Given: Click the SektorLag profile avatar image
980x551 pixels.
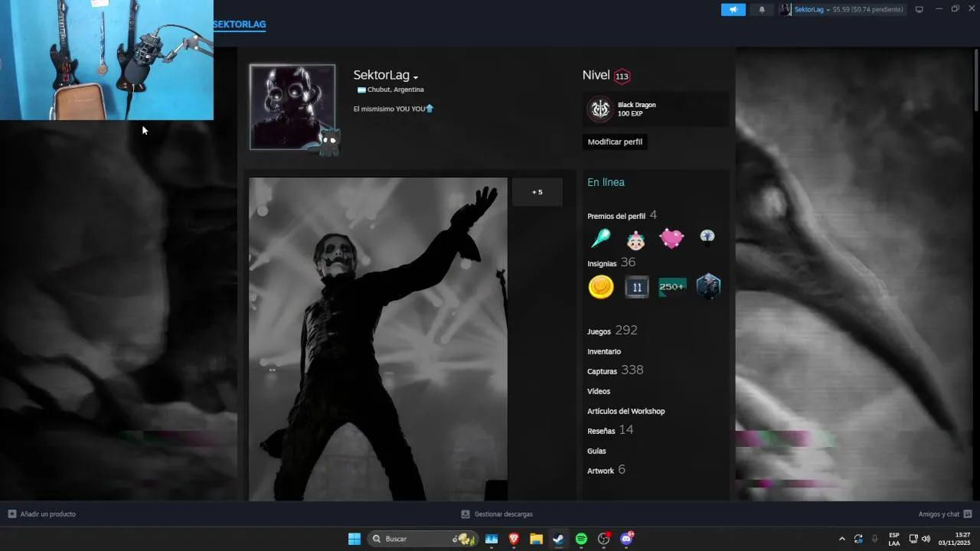Looking at the screenshot, I should pos(292,106).
